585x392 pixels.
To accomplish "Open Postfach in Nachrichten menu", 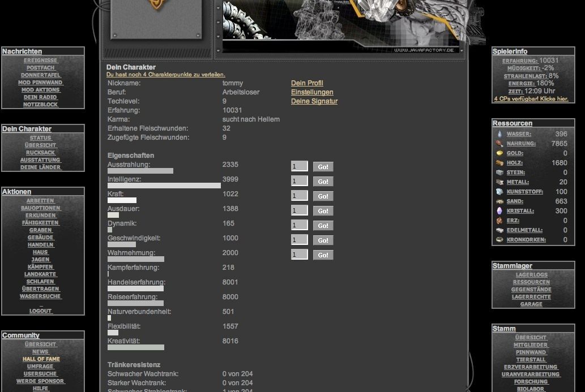I will tap(41, 68).
